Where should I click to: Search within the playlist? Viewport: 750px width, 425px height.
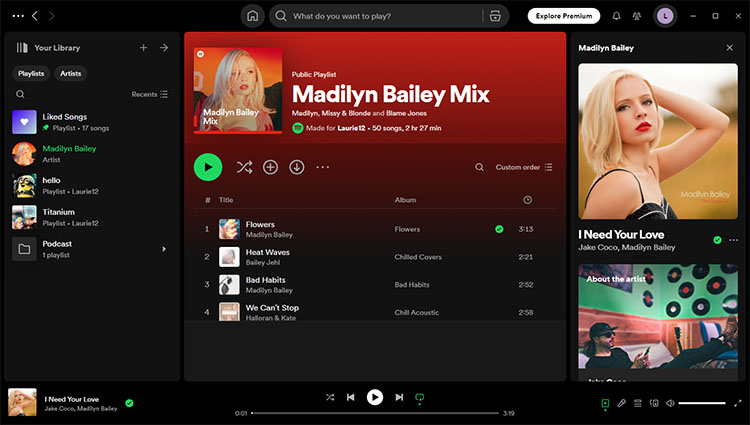[479, 167]
